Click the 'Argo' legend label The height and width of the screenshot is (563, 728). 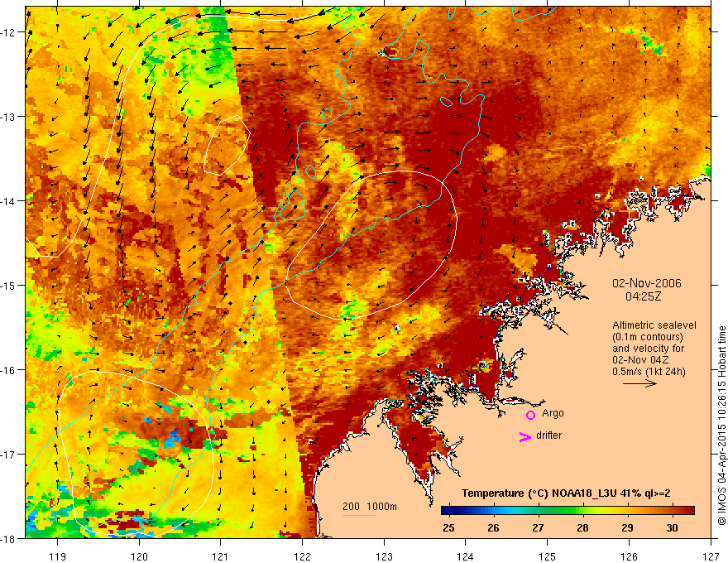point(553,413)
